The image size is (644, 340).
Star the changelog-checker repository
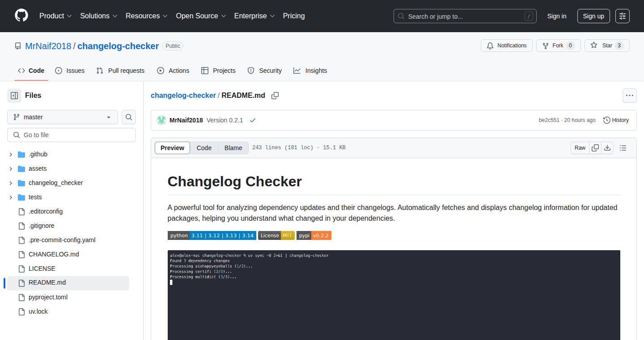click(607, 46)
